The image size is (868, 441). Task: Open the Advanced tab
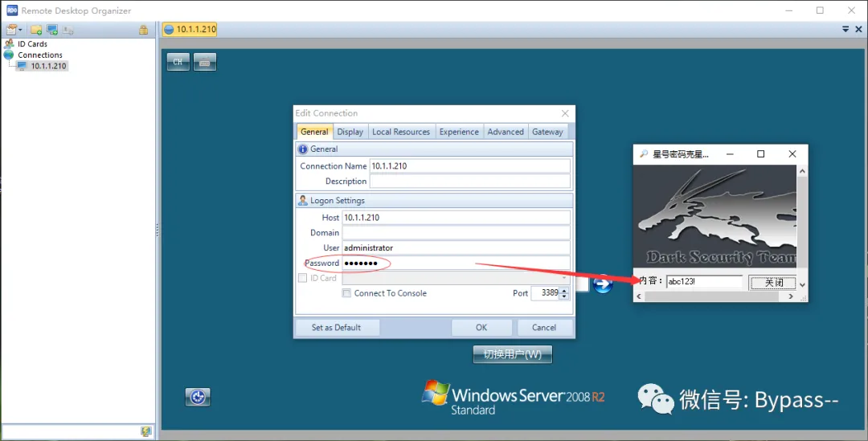point(506,132)
